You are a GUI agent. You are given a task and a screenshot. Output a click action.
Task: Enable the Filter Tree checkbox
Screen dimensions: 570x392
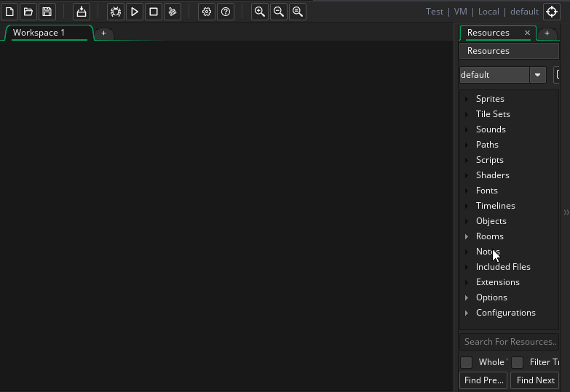coord(517,362)
